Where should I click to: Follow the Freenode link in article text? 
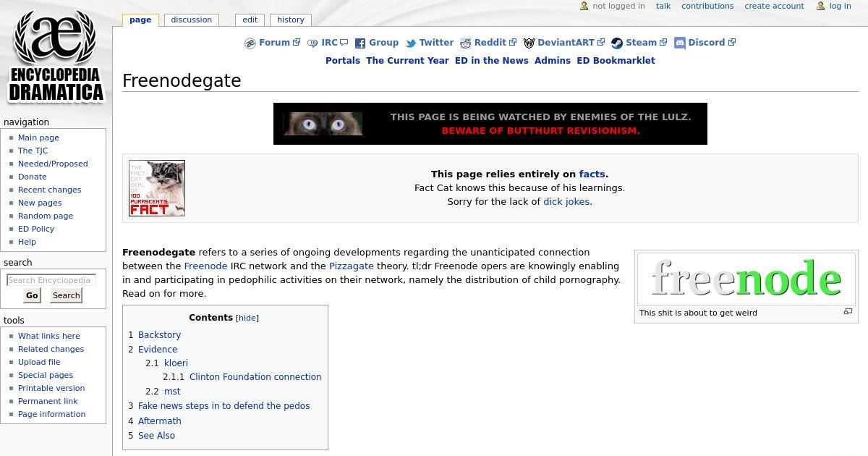coord(205,266)
